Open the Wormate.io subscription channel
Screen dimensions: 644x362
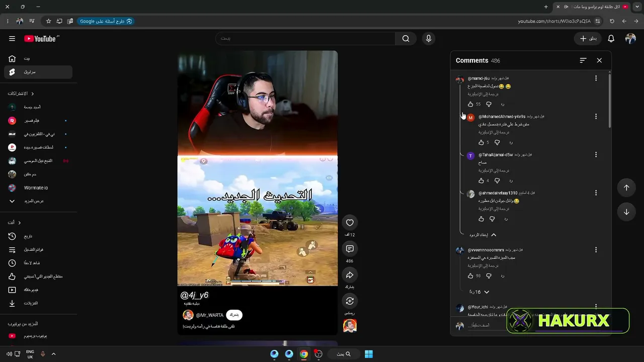(38, 188)
